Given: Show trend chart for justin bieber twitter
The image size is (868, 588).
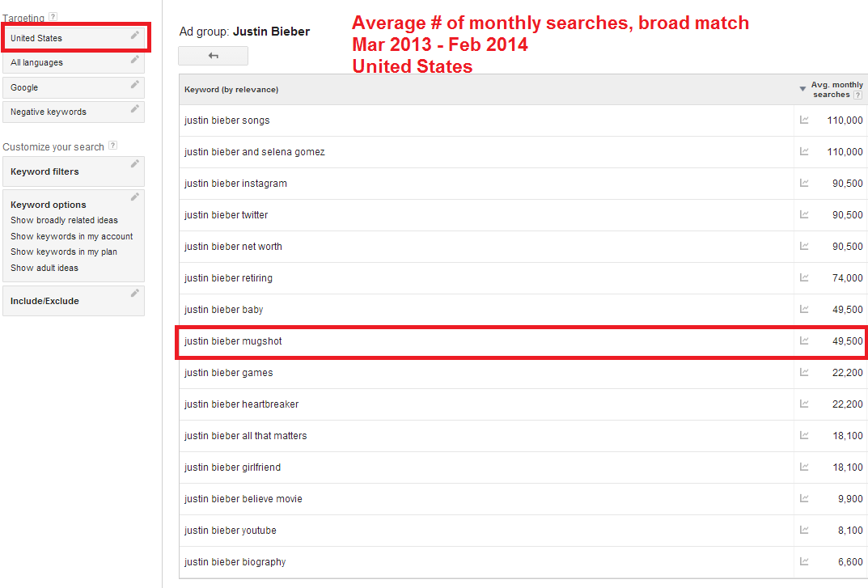Looking at the screenshot, I should click(804, 214).
